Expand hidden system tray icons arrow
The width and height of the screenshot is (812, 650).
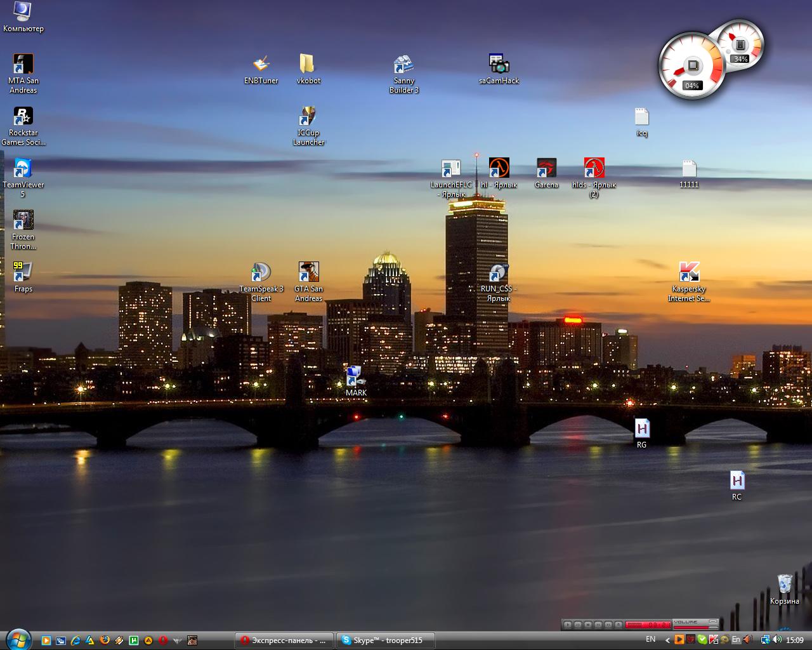pos(667,640)
